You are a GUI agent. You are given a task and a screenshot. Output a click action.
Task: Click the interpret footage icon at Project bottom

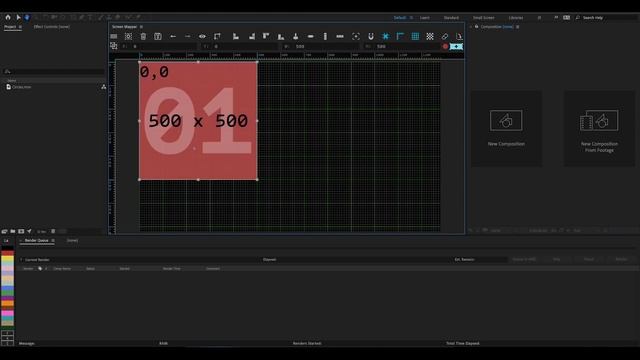click(x=4, y=231)
